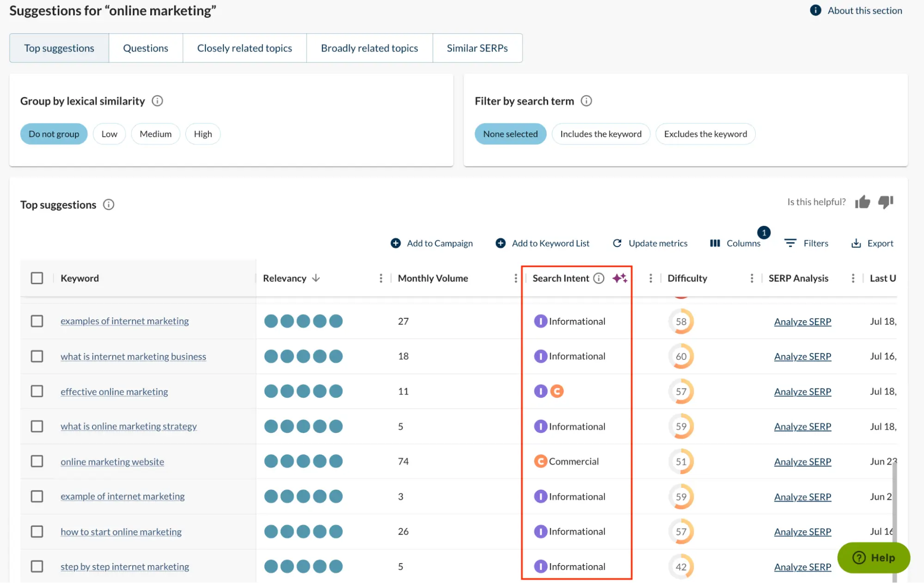Open the Difficulty column three-dot menu
The height and width of the screenshot is (583, 924).
click(752, 278)
